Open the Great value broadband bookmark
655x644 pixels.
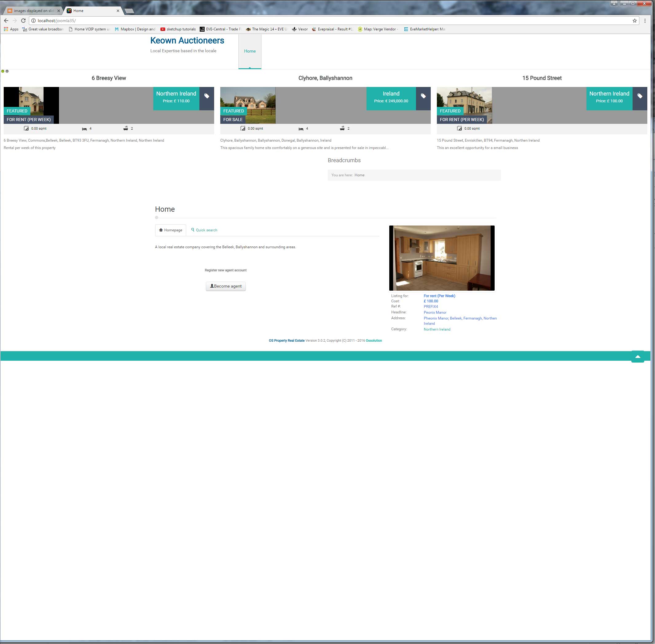click(x=43, y=29)
